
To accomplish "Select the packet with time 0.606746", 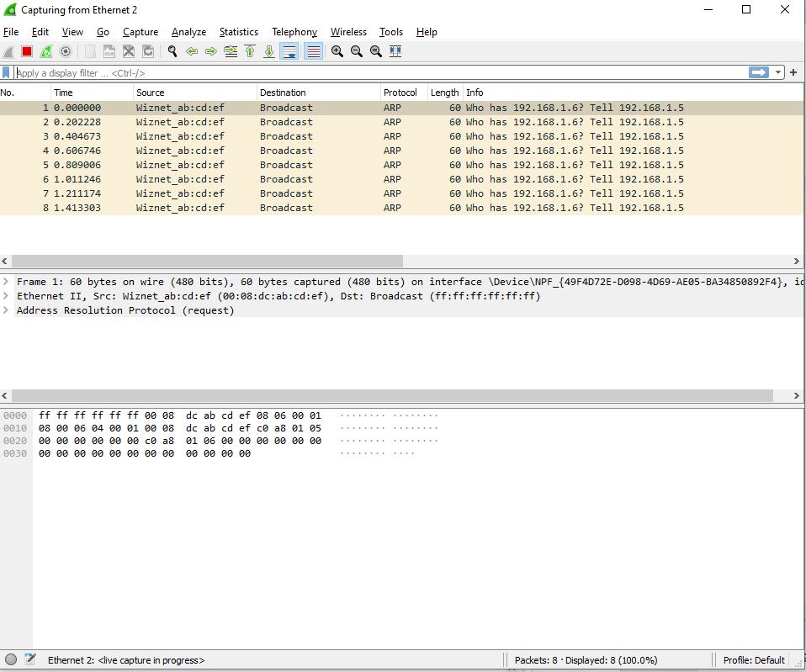I will 402,151.
